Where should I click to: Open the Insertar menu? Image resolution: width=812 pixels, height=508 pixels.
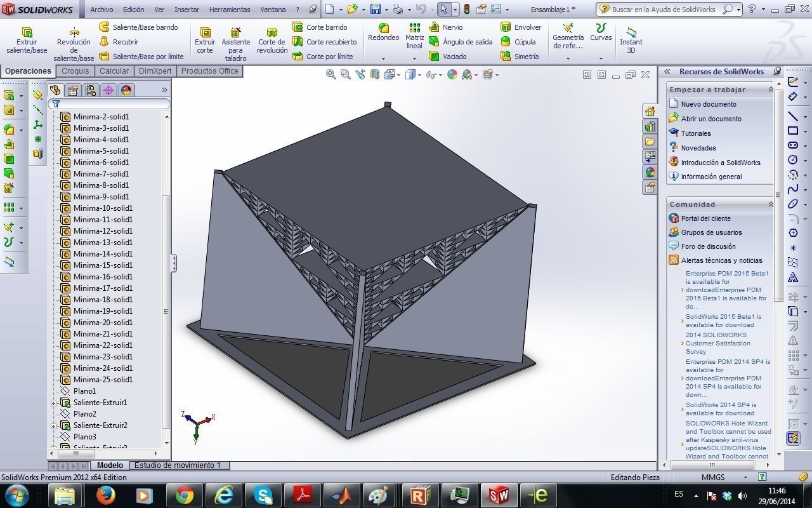tap(187, 10)
